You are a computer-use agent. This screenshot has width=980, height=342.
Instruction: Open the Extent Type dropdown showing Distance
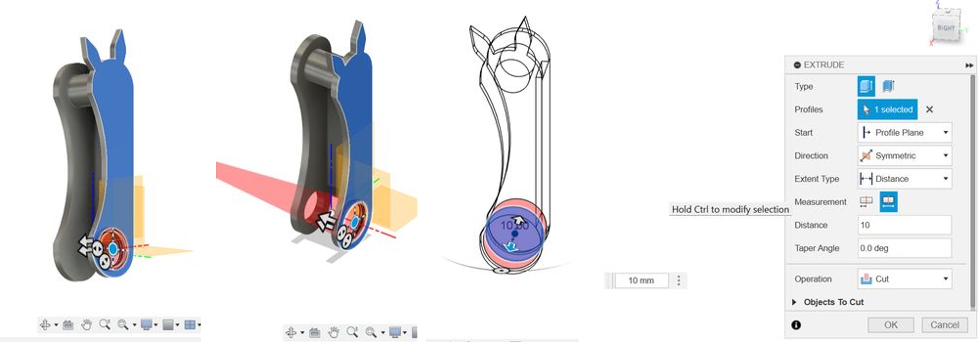point(905,179)
